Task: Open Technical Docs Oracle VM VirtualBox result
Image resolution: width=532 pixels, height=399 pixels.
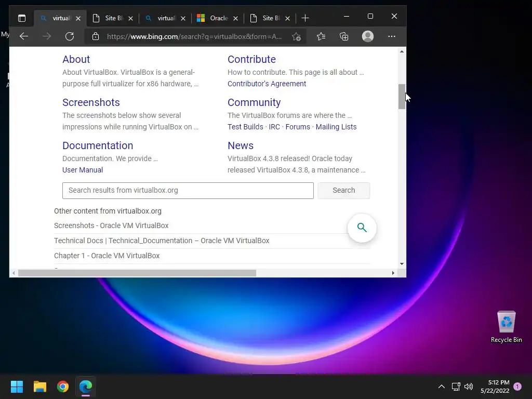Action: pos(162,241)
